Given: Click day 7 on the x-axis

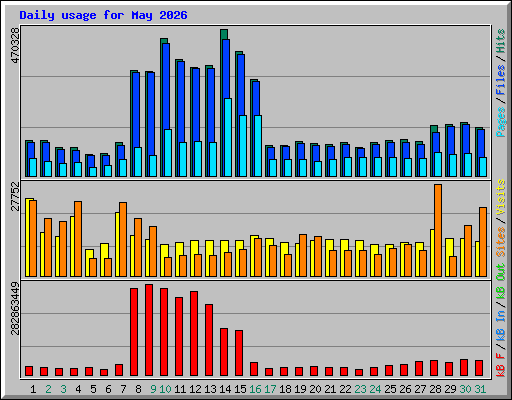Looking at the screenshot, I should [123, 389].
